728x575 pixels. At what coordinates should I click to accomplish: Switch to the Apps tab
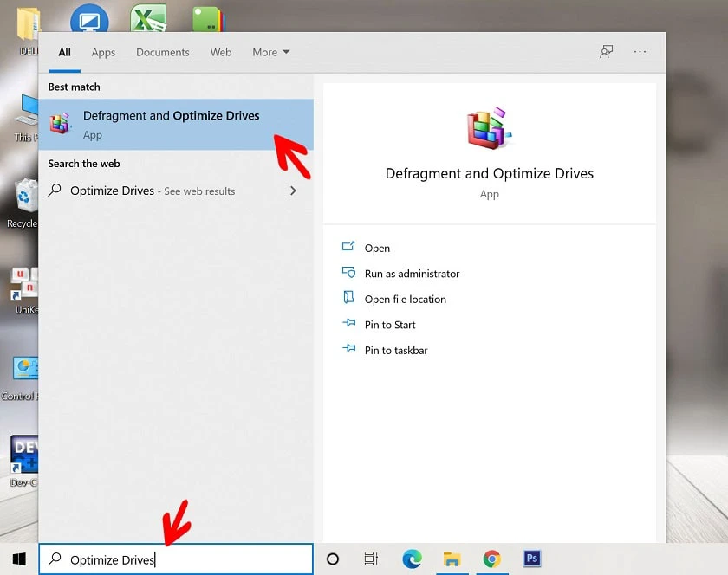(x=103, y=53)
